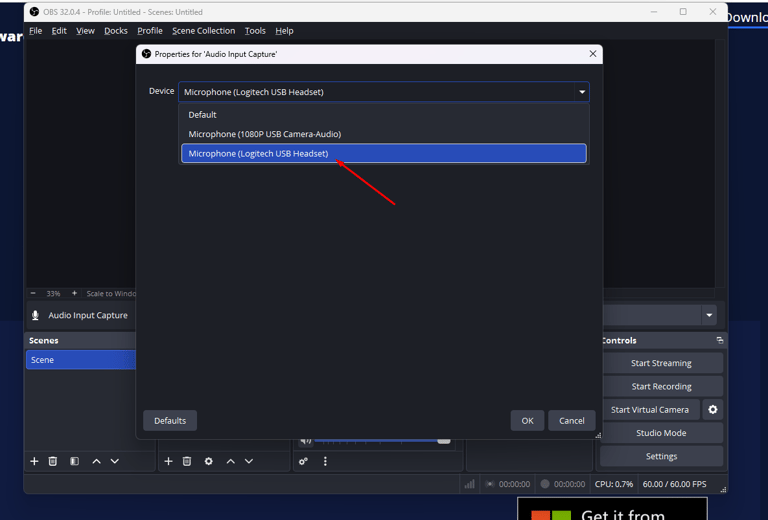This screenshot has height=520, width=768.
Task: Toggle Studio Mode
Action: coord(661,433)
